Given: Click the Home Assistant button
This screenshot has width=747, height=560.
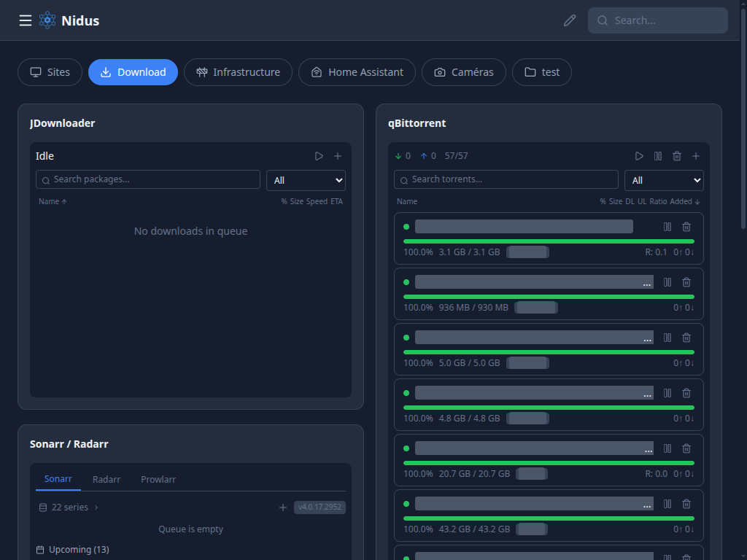Looking at the screenshot, I should [x=357, y=72].
